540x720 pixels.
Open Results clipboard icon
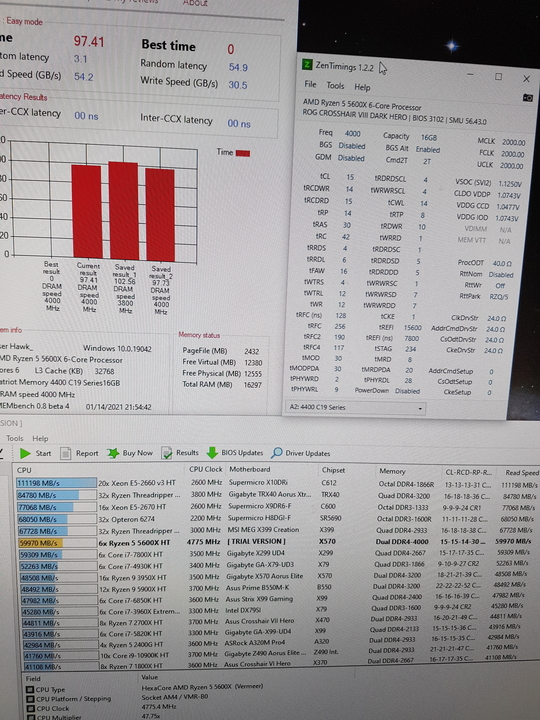pyautogui.click(x=166, y=453)
